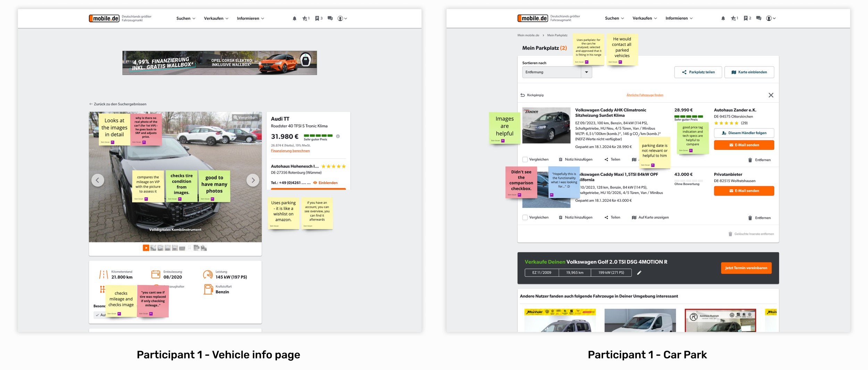868x370 pixels.
Task: Go back via Zurück zu den Suchergebnissen
Action: pyautogui.click(x=118, y=104)
